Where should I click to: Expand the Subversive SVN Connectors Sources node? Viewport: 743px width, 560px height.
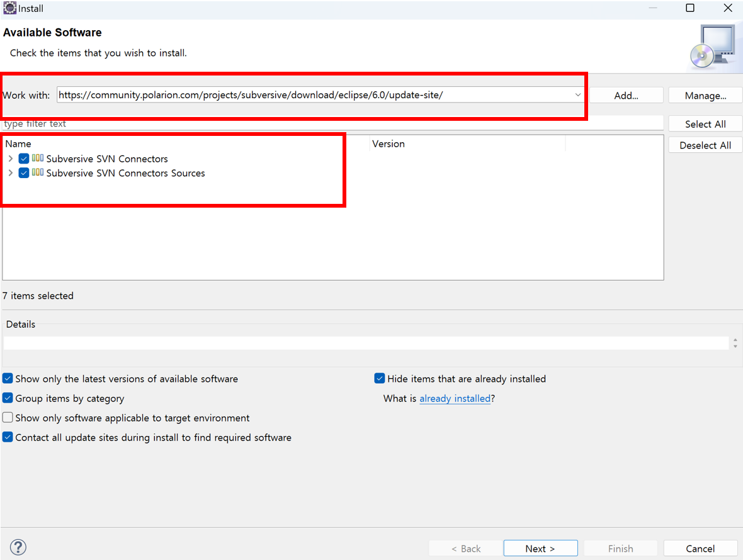point(11,173)
